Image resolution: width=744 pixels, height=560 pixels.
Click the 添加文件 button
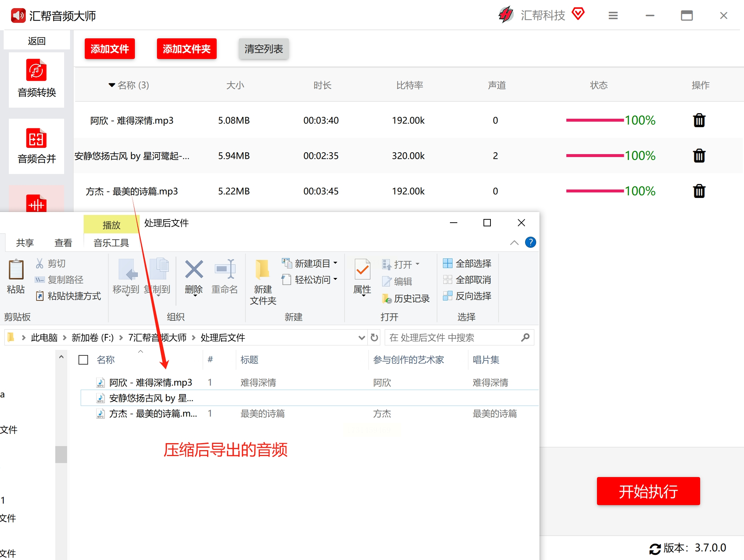[109, 49]
